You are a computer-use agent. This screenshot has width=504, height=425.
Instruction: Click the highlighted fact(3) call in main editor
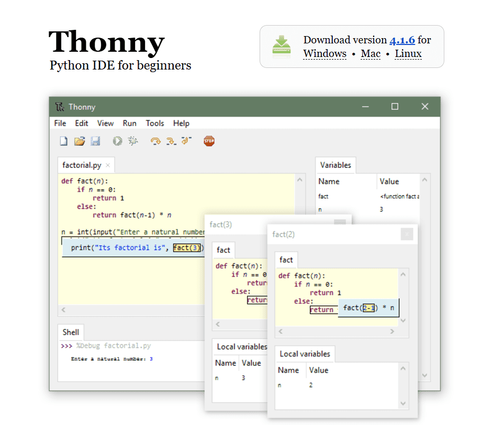click(x=187, y=247)
